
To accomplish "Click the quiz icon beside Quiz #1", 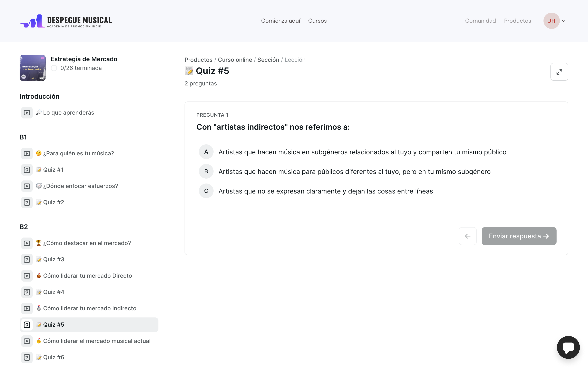I will [27, 170].
